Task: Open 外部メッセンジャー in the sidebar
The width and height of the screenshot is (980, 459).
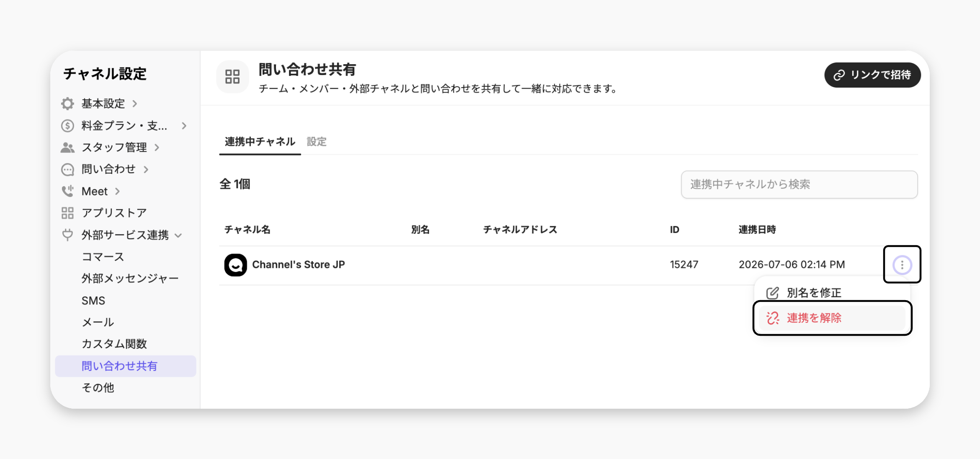Action: [x=130, y=278]
